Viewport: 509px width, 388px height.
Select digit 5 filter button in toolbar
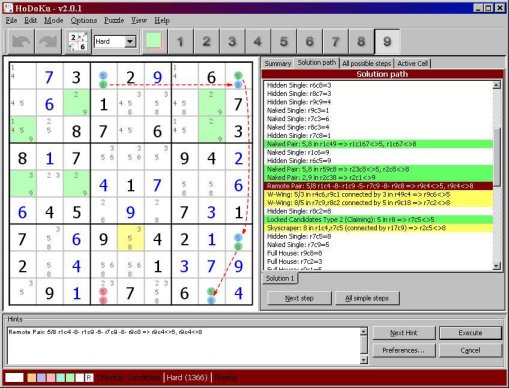click(284, 42)
